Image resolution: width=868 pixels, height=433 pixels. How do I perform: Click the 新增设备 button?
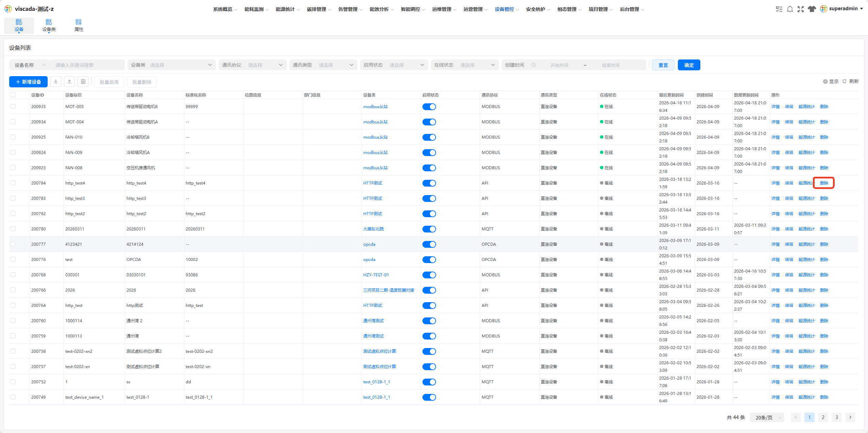coord(28,82)
